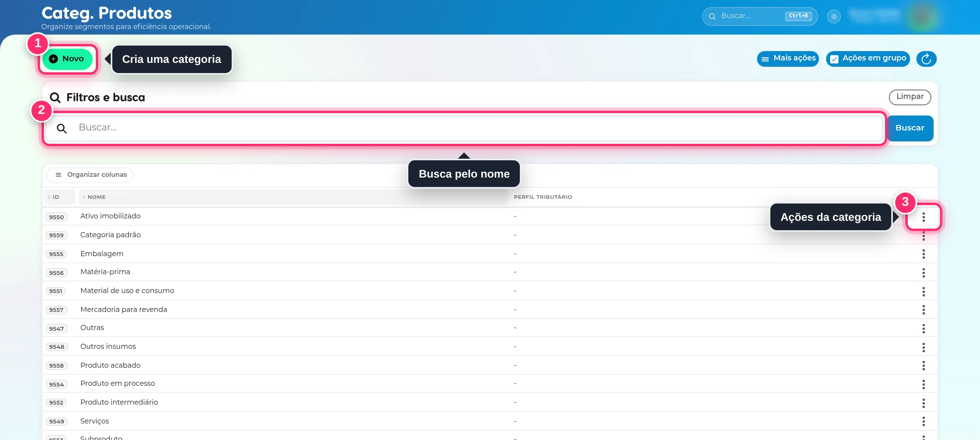This screenshot has height=440, width=980.
Task: Click ID badge 9559
Action: [56, 235]
